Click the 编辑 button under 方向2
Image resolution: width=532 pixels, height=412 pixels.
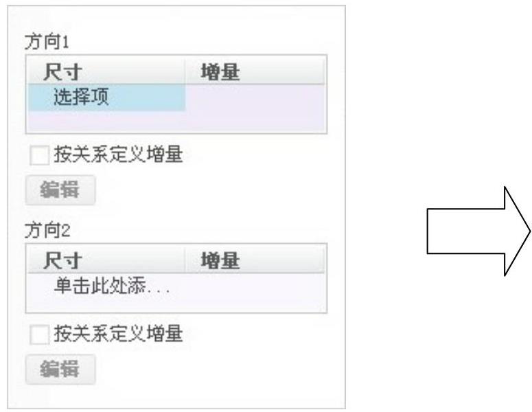(60, 367)
